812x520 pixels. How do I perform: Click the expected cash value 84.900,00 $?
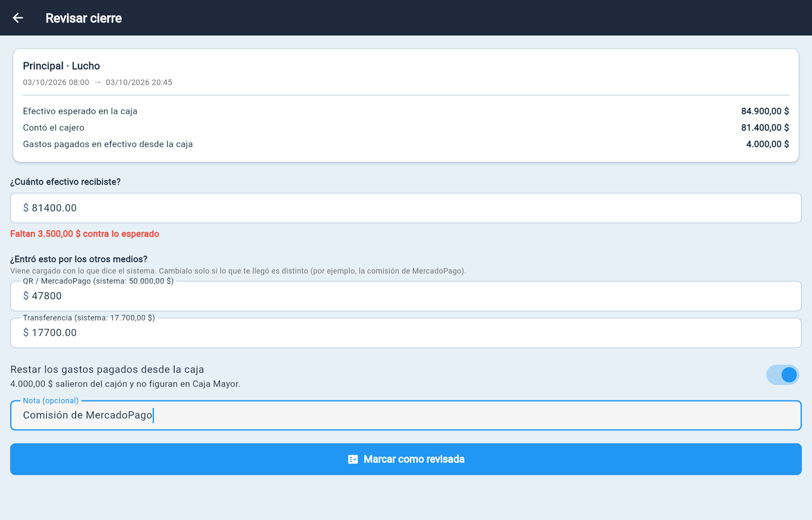(x=765, y=111)
